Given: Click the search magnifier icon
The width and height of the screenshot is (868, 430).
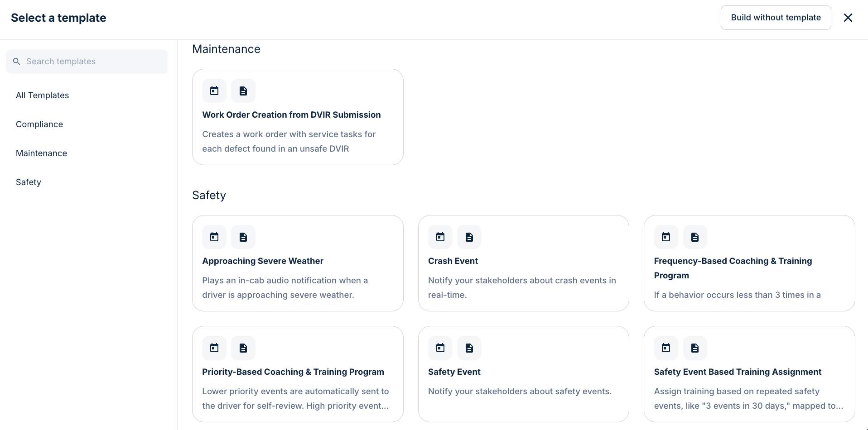Looking at the screenshot, I should tap(17, 61).
